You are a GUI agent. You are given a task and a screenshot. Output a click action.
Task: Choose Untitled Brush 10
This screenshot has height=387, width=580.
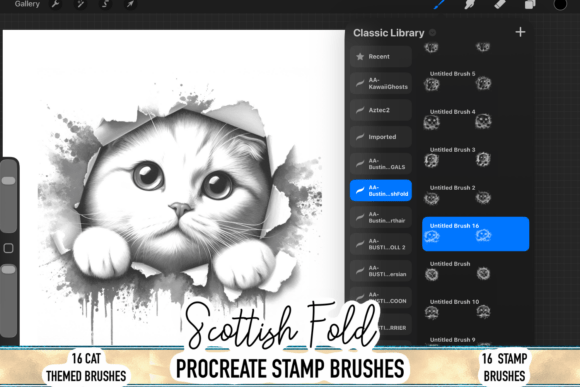(x=475, y=309)
